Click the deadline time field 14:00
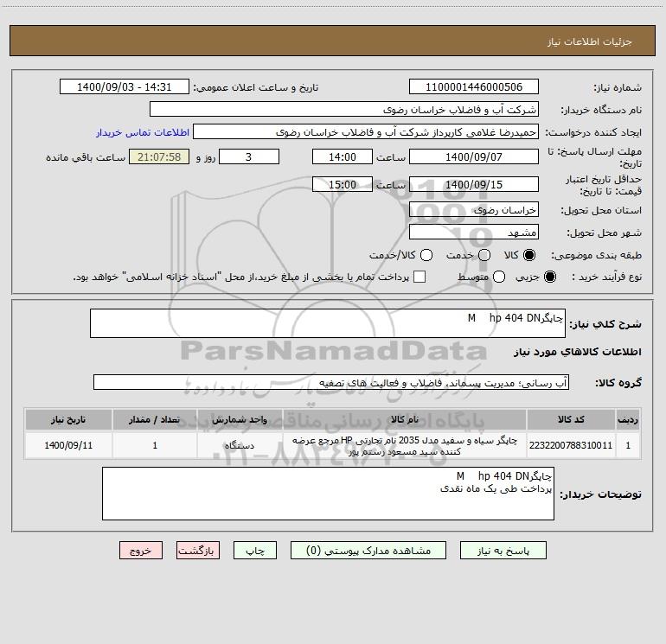The width and height of the screenshot is (666, 644). click(x=343, y=157)
